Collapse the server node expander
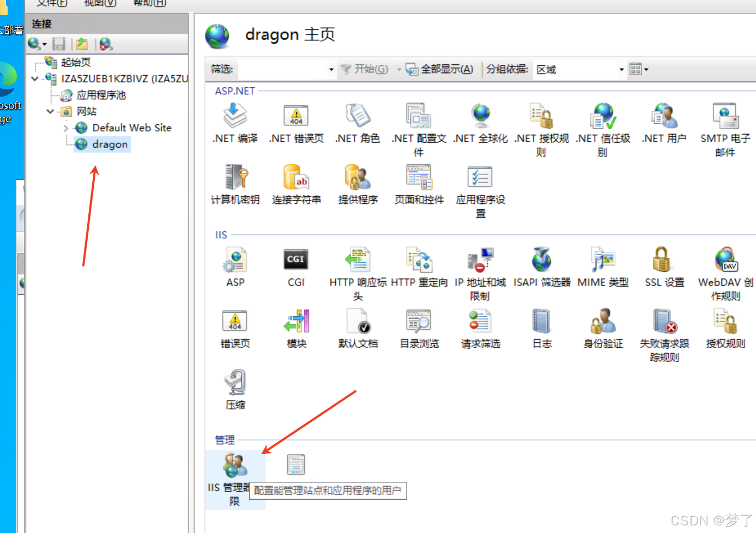This screenshot has width=756, height=533. pyautogui.click(x=35, y=78)
